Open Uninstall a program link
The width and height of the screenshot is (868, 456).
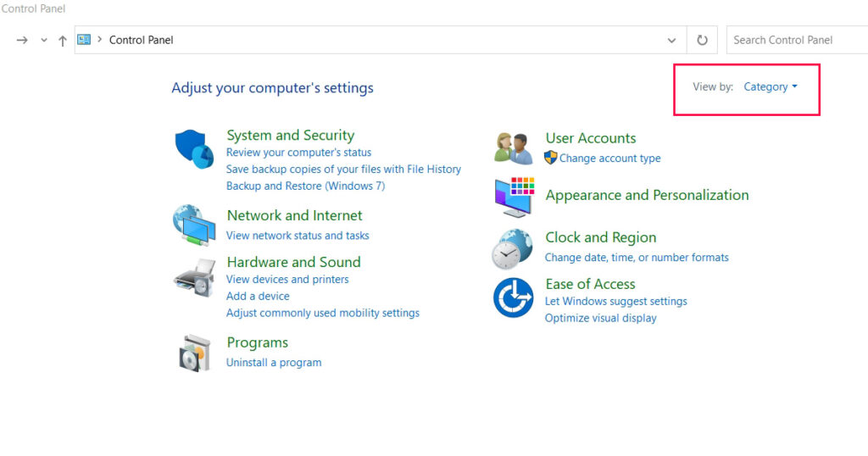click(x=274, y=362)
